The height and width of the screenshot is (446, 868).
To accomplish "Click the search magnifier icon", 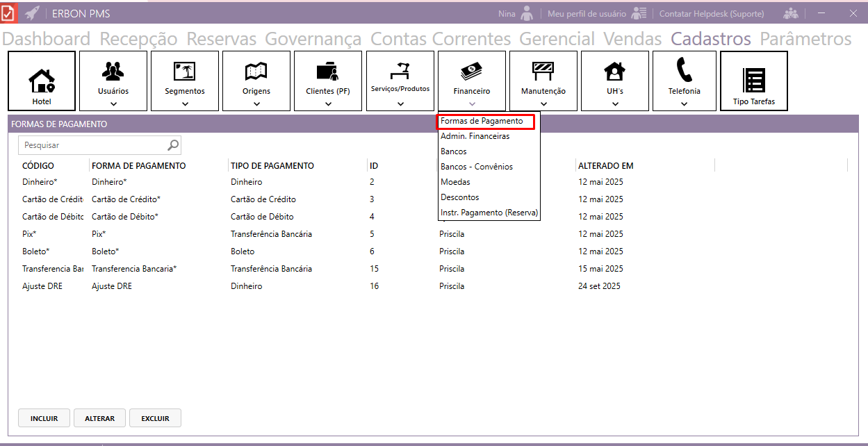I will (x=173, y=145).
